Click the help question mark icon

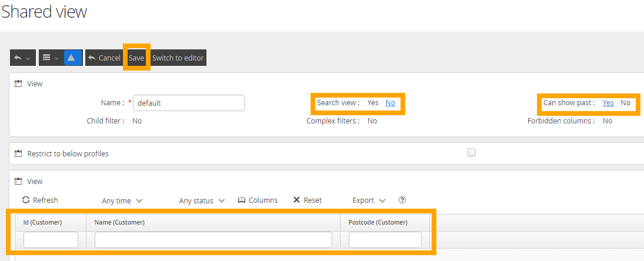[x=402, y=200]
